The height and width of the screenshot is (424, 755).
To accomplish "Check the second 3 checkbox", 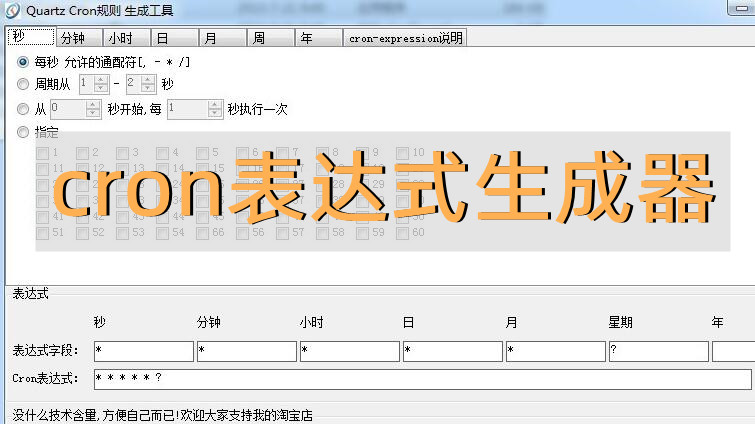I will click(123, 153).
